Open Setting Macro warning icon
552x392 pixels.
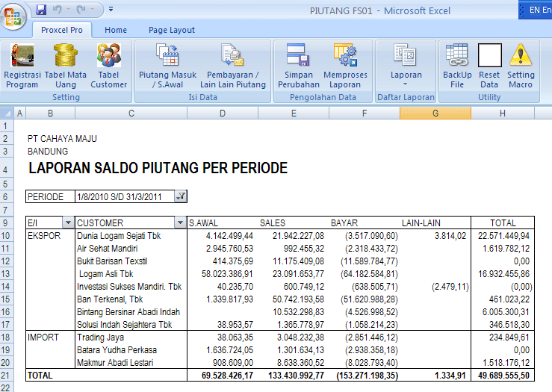click(521, 66)
